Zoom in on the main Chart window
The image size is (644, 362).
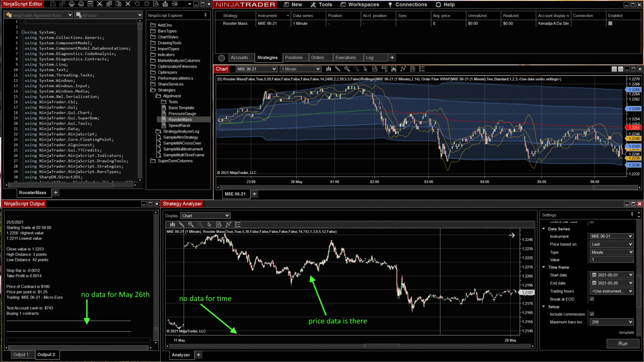[347, 69]
